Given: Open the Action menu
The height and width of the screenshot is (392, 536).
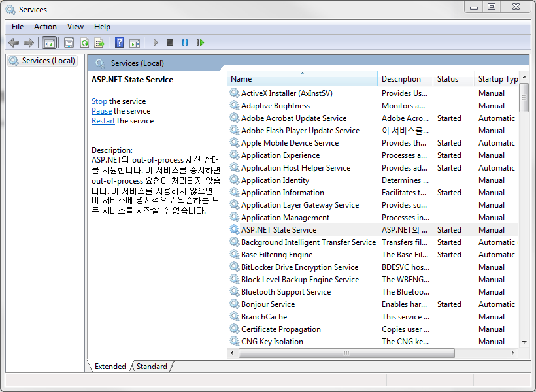Looking at the screenshot, I should click(45, 27).
